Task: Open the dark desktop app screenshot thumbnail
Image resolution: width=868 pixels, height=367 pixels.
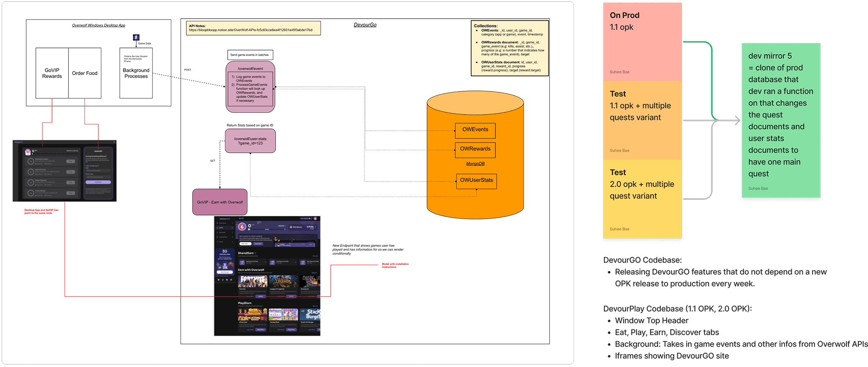Action: 64,171
